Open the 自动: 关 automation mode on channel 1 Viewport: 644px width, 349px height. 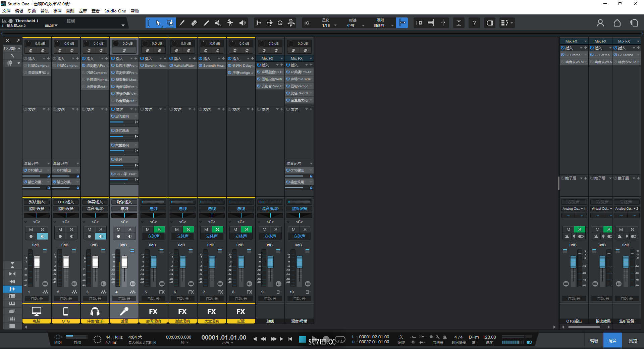pyautogui.click(x=37, y=299)
